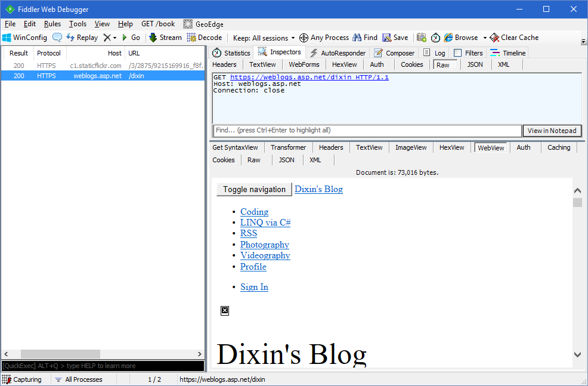Open Find sessions with binoculars icon

(365, 38)
